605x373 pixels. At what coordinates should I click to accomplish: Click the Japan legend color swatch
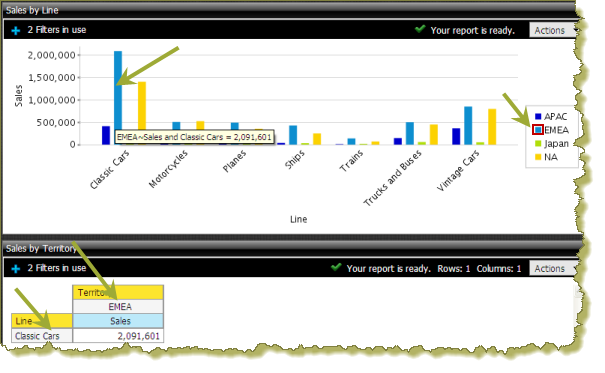[538, 143]
